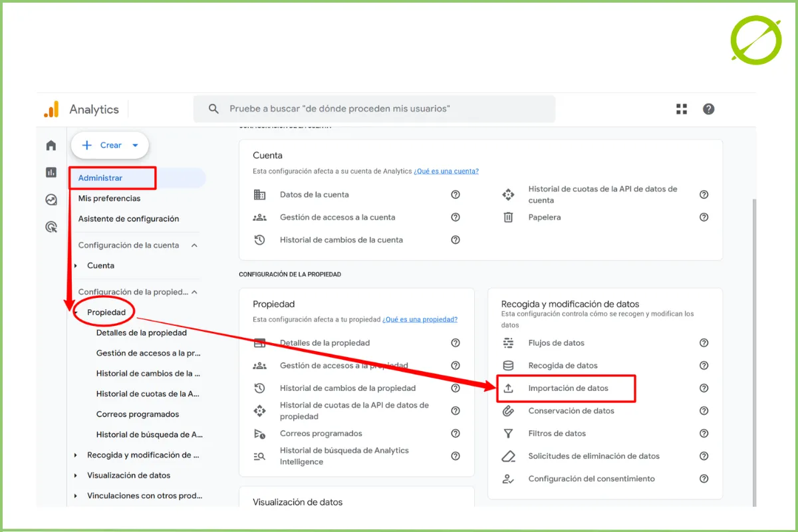Collapse the Configuración de la cuenta section
798x532 pixels.
coord(194,245)
